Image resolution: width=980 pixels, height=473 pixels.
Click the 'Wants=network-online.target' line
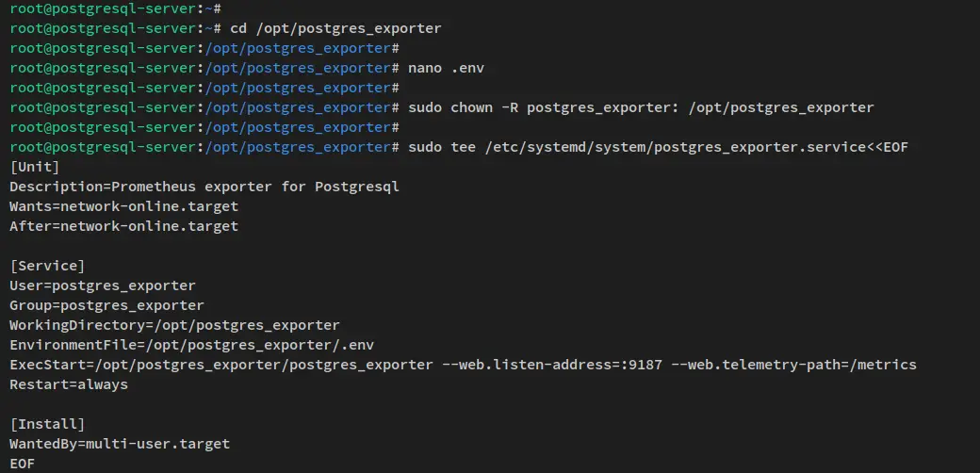click(x=123, y=206)
